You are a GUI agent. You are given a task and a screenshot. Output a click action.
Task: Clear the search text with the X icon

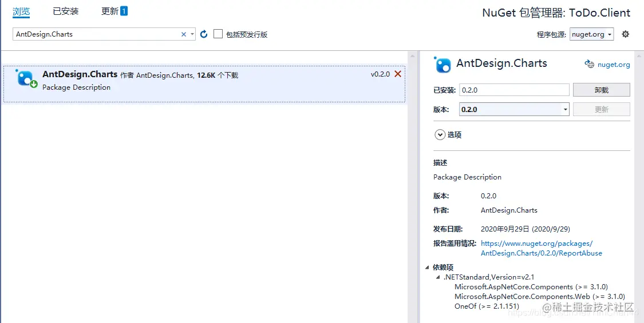[x=184, y=34]
